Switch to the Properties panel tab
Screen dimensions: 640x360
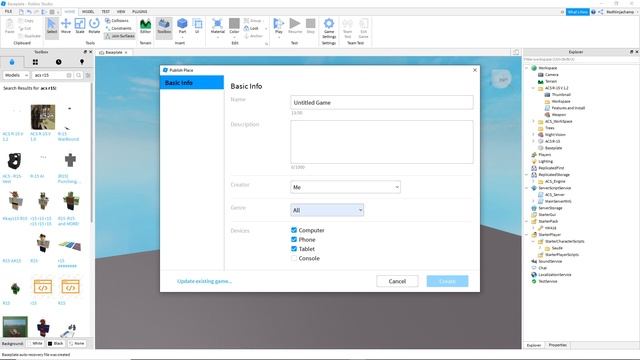coord(558,345)
